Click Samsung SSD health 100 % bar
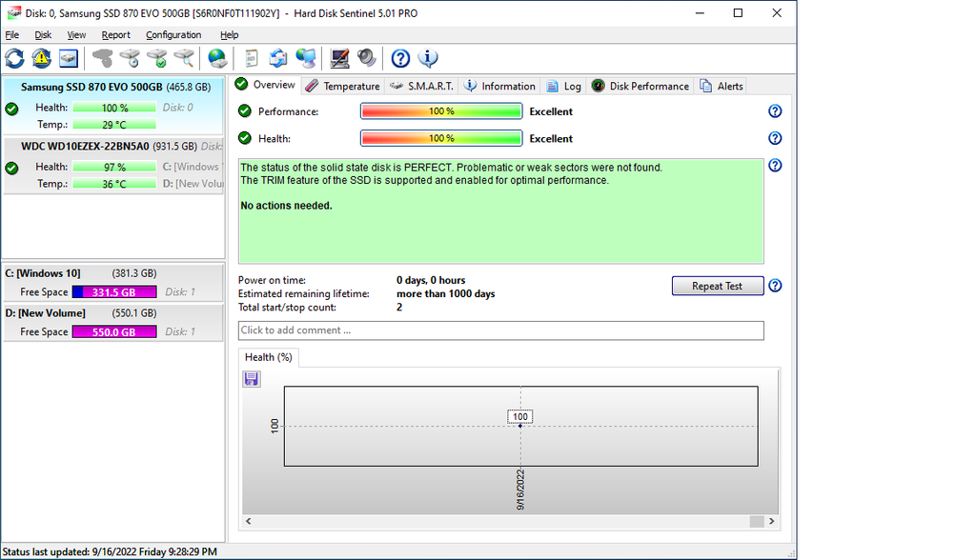 pyautogui.click(x=114, y=108)
